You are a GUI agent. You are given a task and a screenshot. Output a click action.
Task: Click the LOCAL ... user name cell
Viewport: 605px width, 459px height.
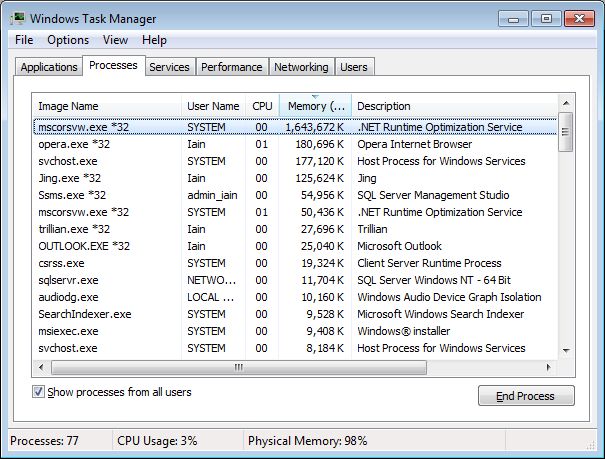tap(211, 297)
